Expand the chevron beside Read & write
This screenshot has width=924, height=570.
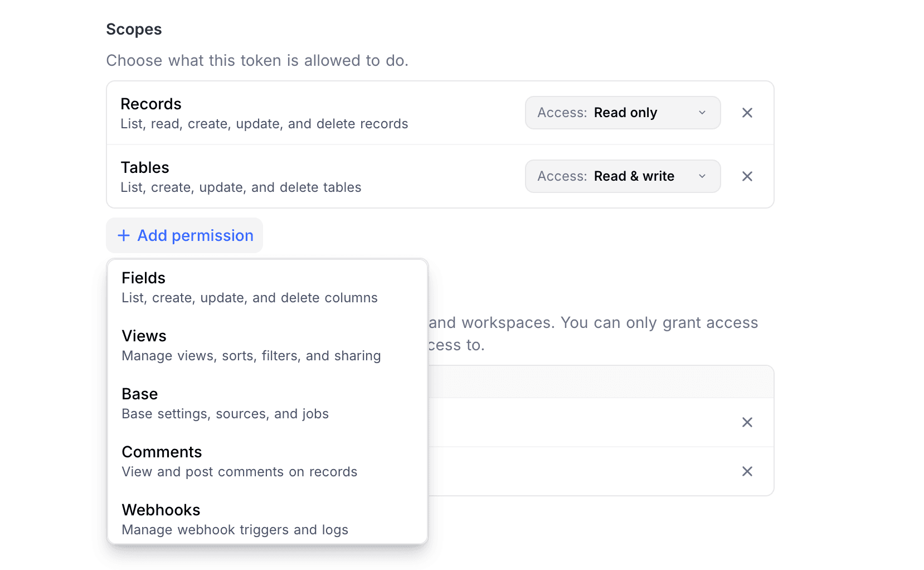coord(702,176)
